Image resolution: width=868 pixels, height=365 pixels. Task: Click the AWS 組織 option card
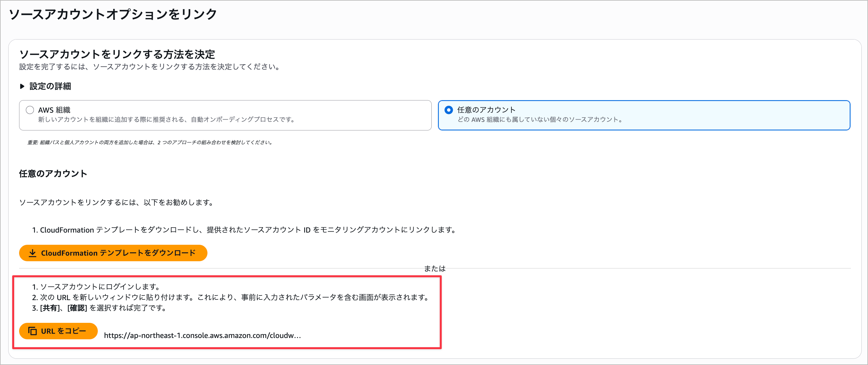click(225, 115)
